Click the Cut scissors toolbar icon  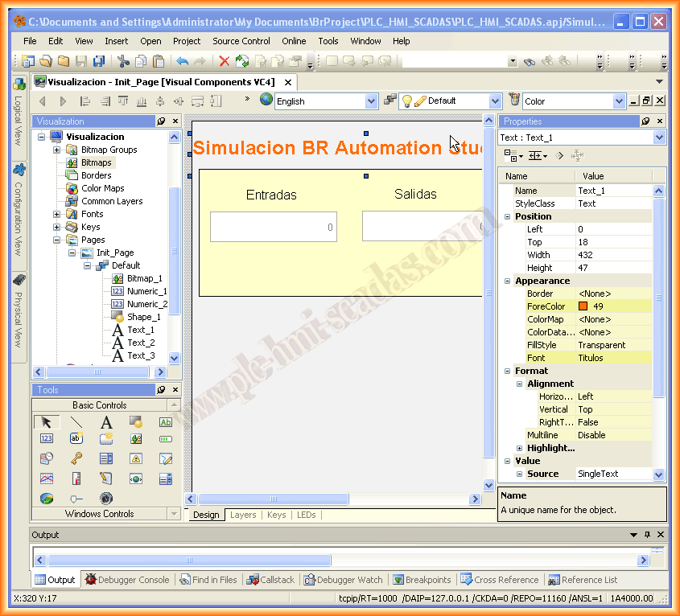[123, 60]
